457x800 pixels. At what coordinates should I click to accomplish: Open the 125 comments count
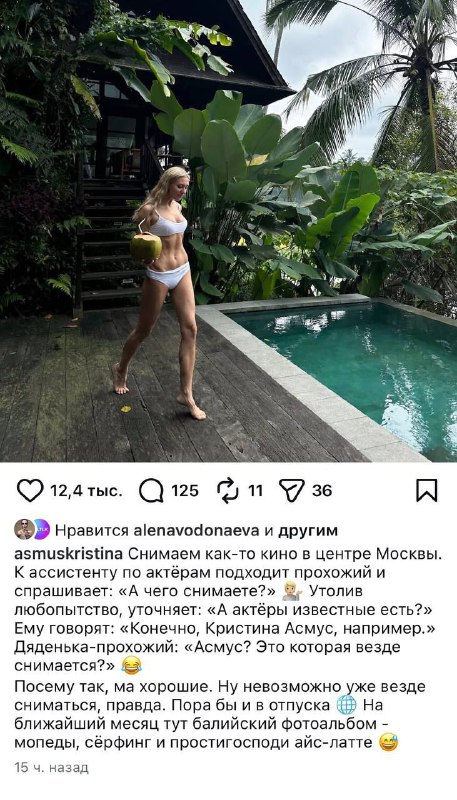pyautogui.click(x=185, y=491)
